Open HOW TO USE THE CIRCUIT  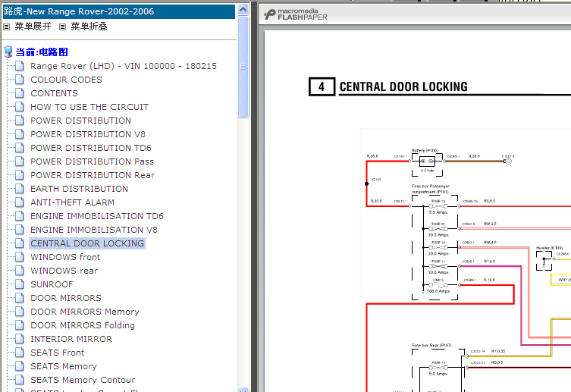tap(89, 107)
